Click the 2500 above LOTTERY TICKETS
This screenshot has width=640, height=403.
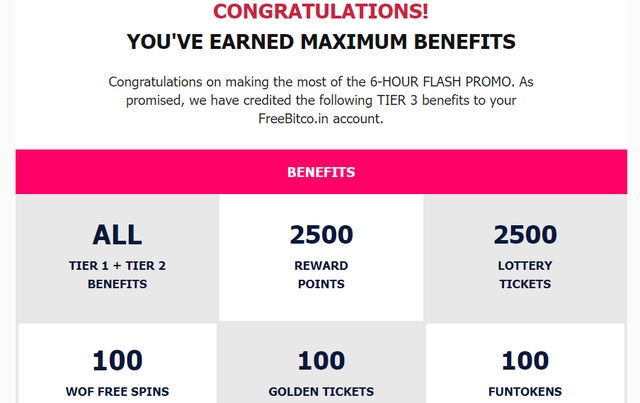click(525, 235)
